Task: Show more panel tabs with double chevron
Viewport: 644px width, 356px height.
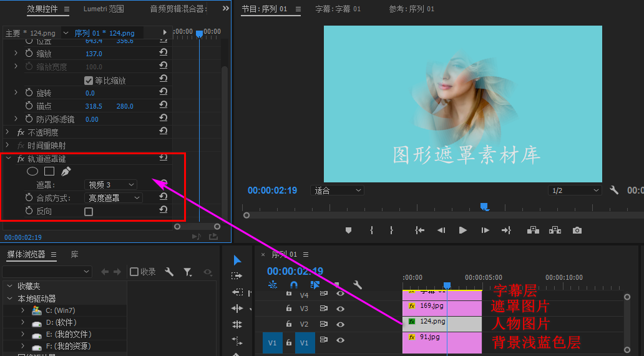Action: [225, 8]
